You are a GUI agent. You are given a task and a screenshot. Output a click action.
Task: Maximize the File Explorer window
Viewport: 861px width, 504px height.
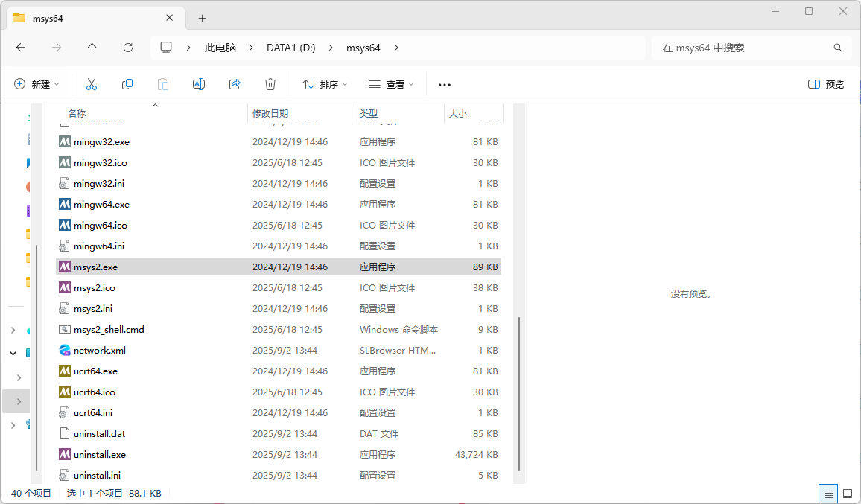(x=809, y=11)
